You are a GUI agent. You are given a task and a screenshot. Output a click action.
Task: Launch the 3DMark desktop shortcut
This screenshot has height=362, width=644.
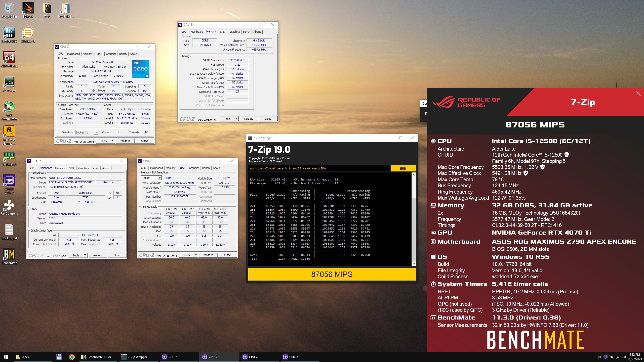pos(28,10)
